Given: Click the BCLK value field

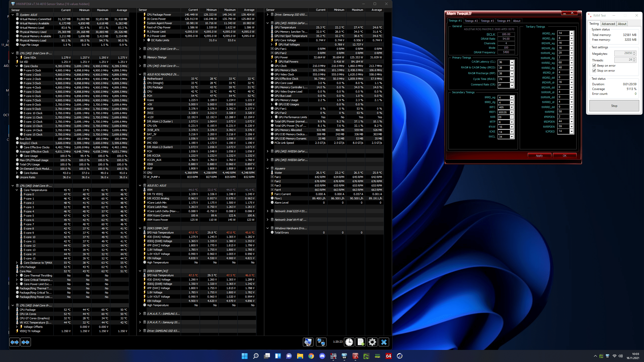Looking at the screenshot, I should (x=506, y=34).
